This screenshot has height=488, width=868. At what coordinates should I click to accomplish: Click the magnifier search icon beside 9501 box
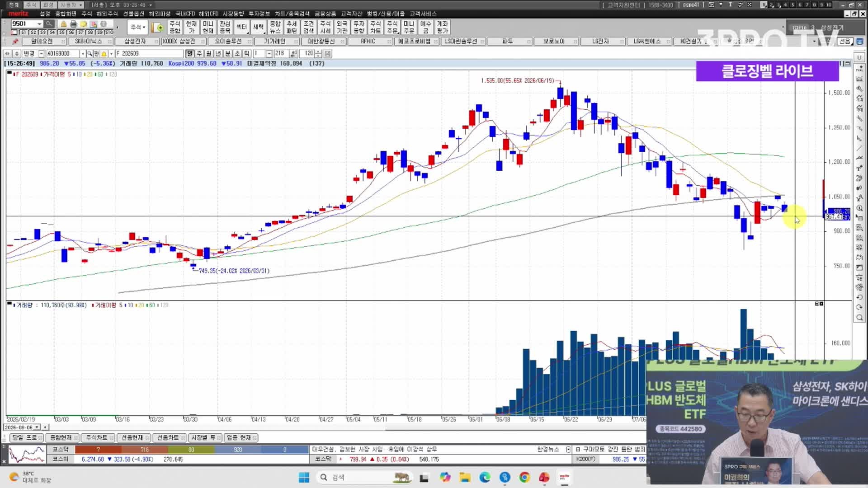pyautogui.click(x=49, y=23)
